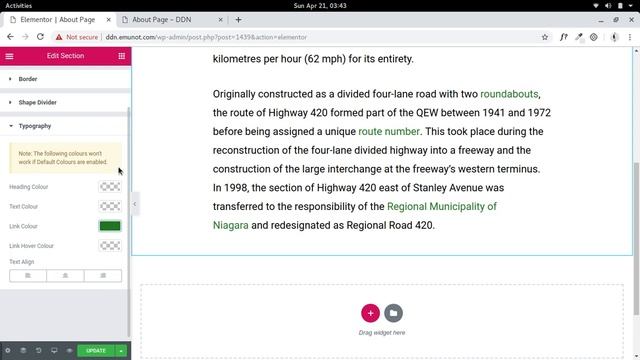Click the page vertical scrollbar
The height and width of the screenshot is (360, 640).
(636, 239)
